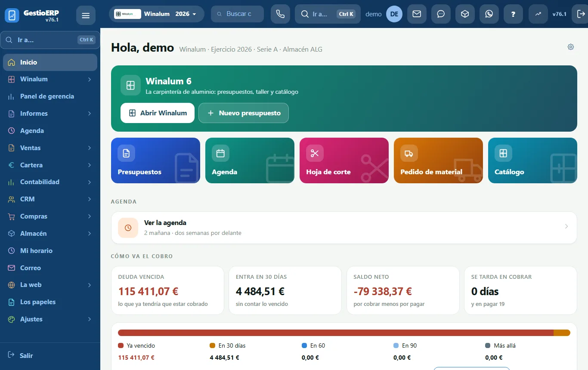The width and height of the screenshot is (588, 370).
Task: Open the green Agenda shortcut card
Action: tap(250, 160)
